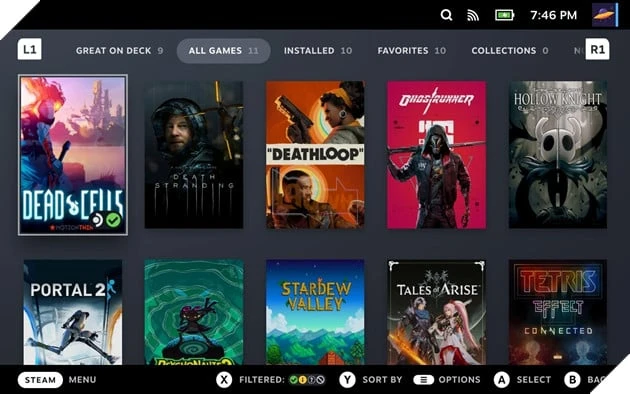Click the 7:46 PM clock

[x=553, y=15]
